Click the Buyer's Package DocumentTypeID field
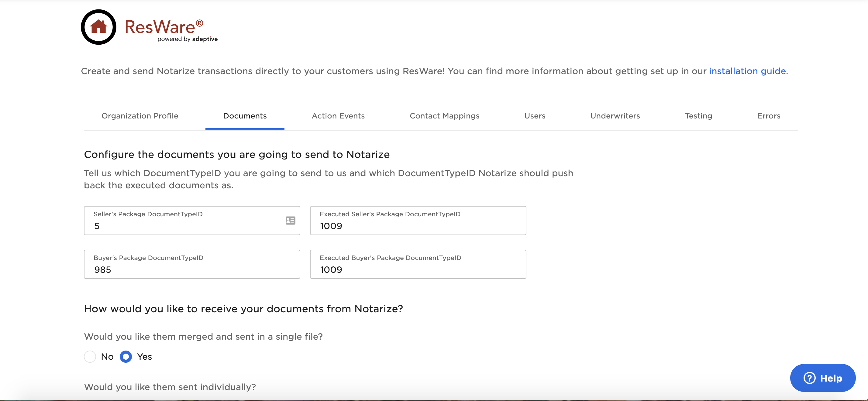 192,264
